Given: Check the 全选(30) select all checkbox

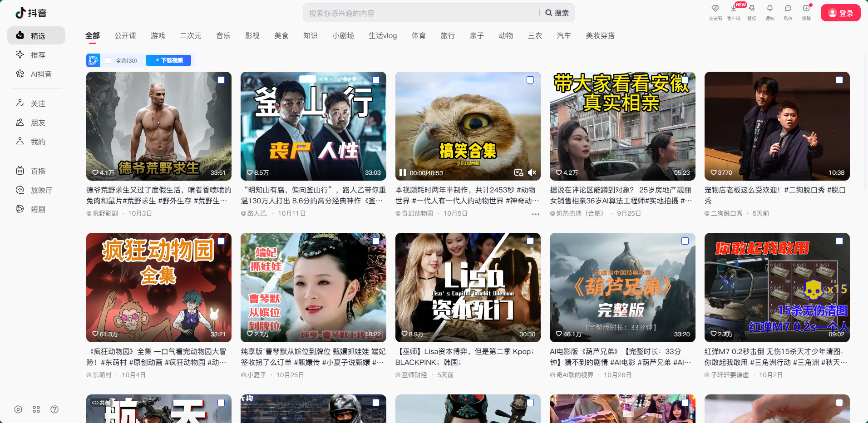Looking at the screenshot, I should tap(108, 60).
